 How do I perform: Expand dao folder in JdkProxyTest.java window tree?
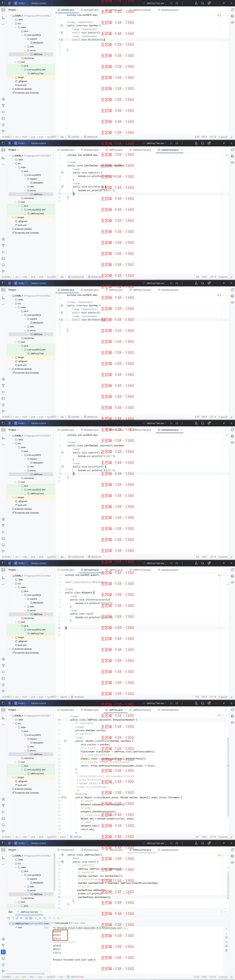click(x=25, y=886)
